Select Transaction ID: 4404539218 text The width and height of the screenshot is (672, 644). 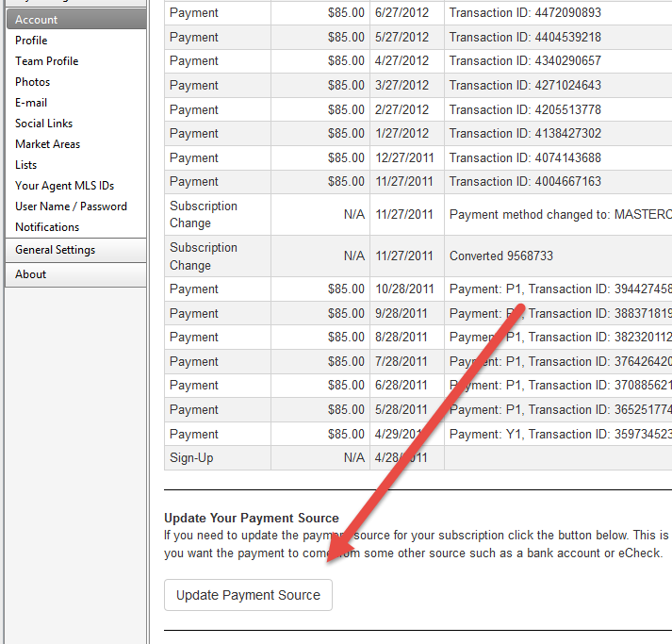click(x=525, y=38)
